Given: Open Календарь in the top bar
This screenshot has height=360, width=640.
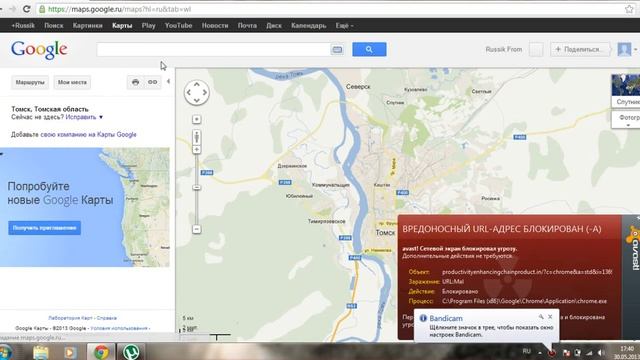Looking at the screenshot, I should tap(309, 25).
